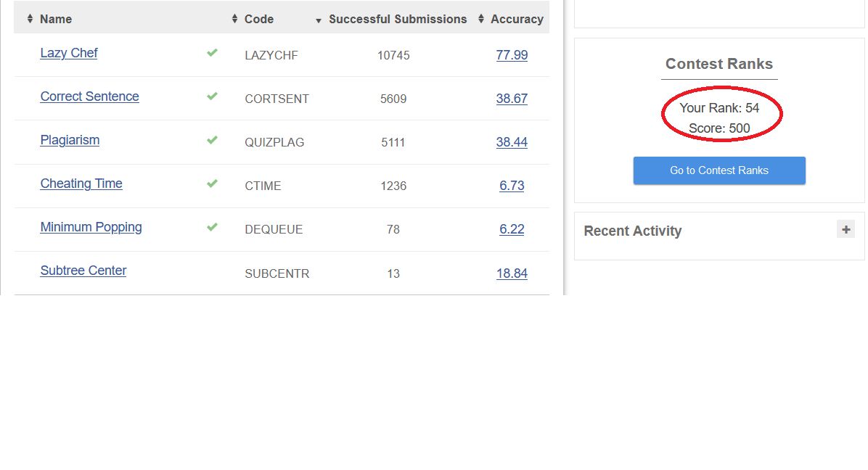This screenshot has width=868, height=470.
Task: Open the Subtree Center problem
Action: (x=83, y=271)
